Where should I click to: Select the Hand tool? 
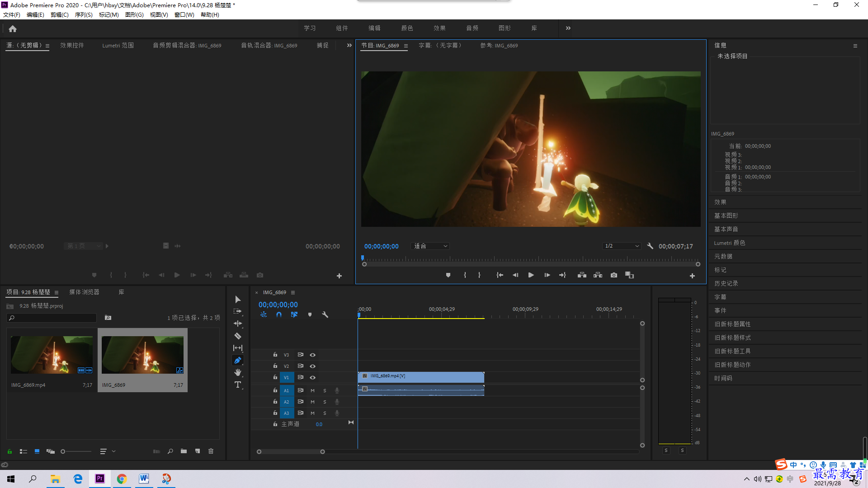238,372
